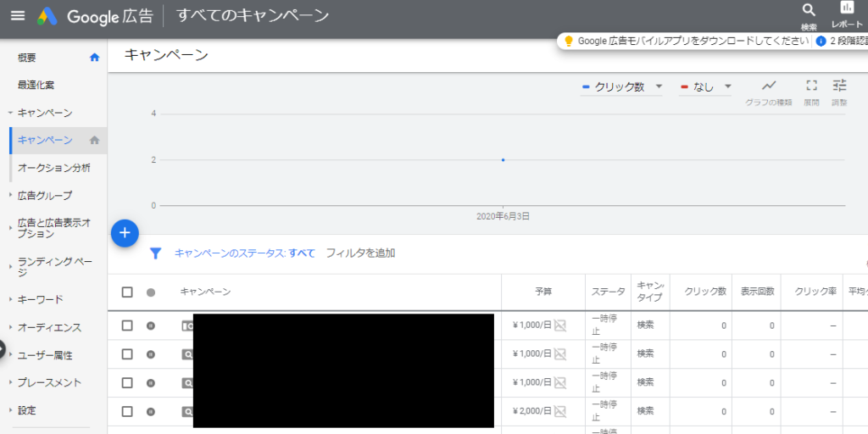Expand プレースメント section
868x434 pixels.
pos(10,382)
